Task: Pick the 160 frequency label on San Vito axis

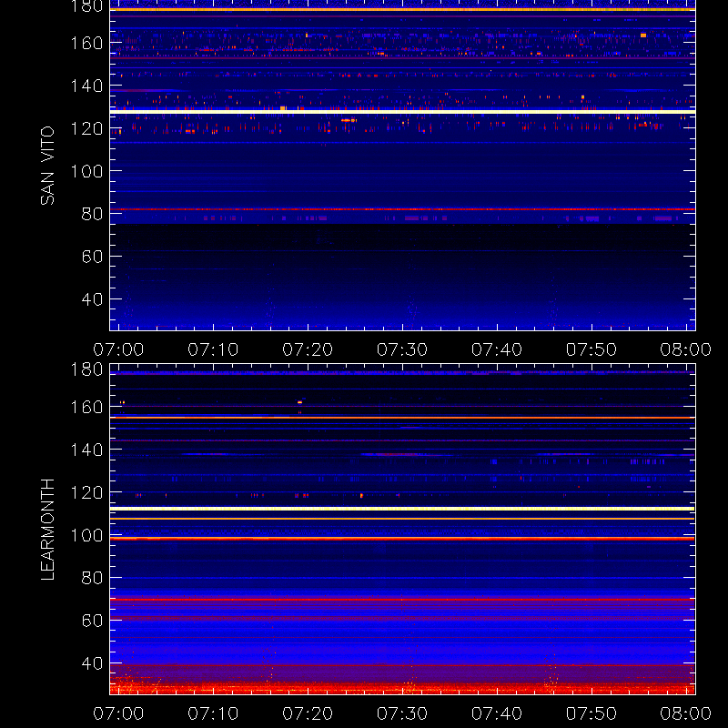Action: coord(86,43)
